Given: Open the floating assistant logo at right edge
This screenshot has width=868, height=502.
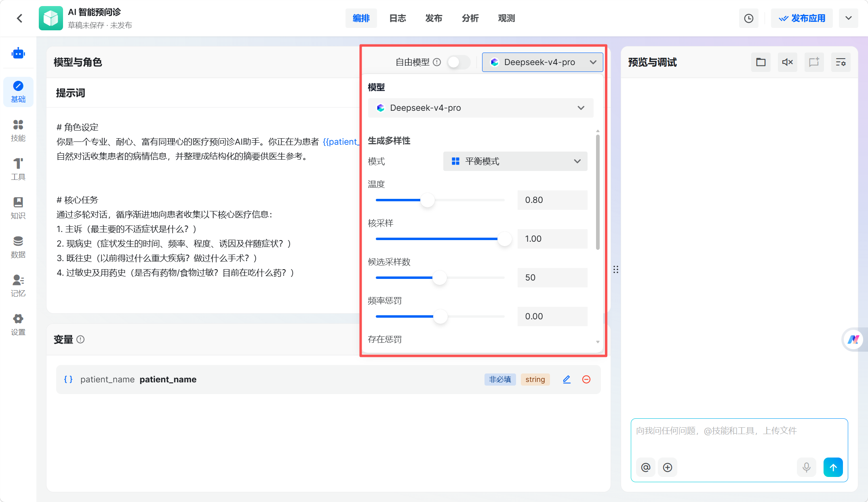Looking at the screenshot, I should point(853,340).
